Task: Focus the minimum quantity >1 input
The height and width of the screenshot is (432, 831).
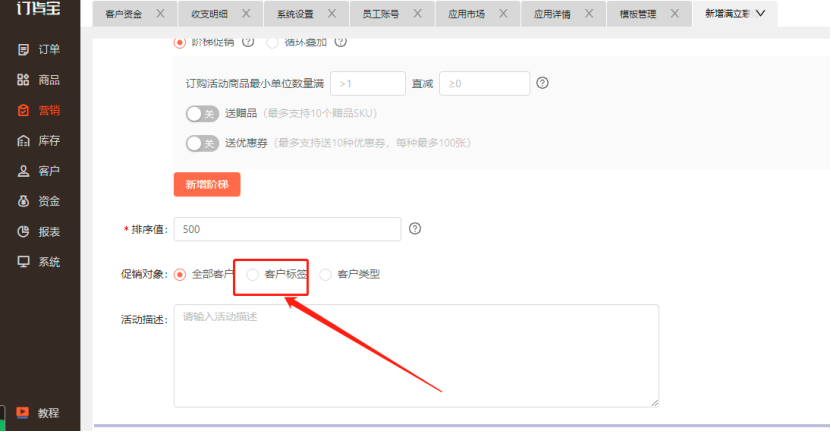Action: click(x=368, y=84)
